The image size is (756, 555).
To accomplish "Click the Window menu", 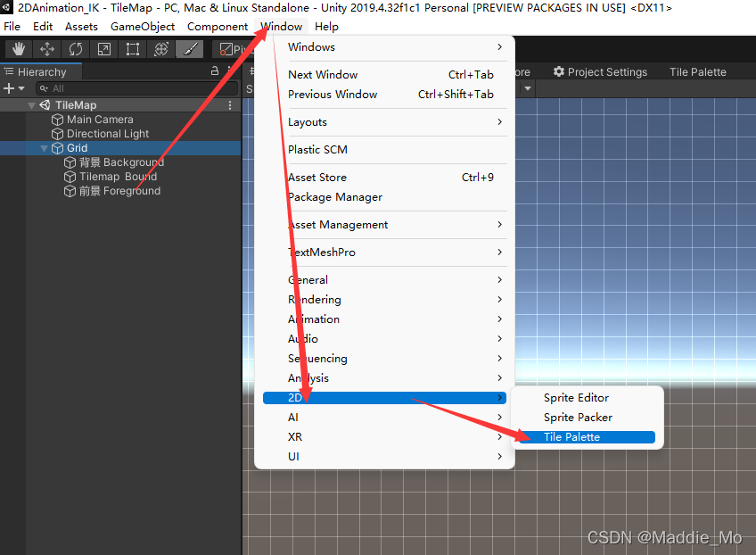I will click(x=282, y=27).
